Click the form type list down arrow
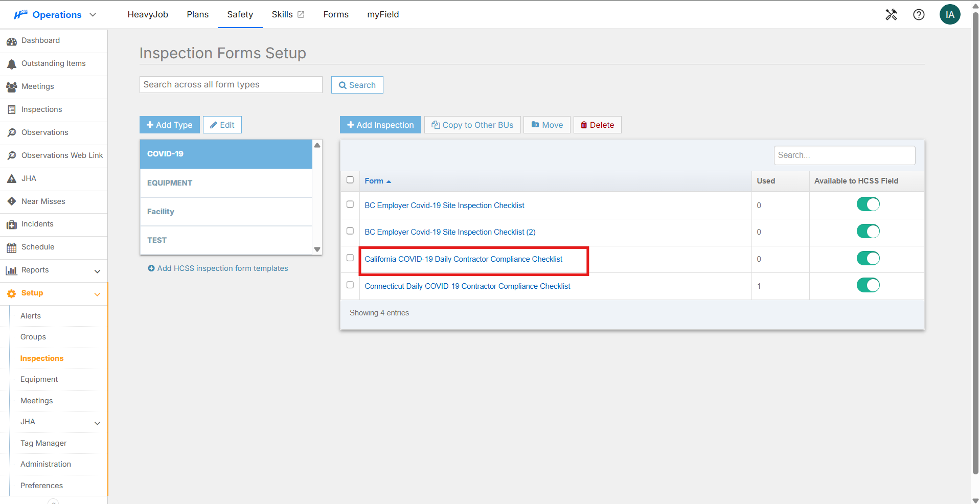The image size is (980, 504). [x=317, y=249]
